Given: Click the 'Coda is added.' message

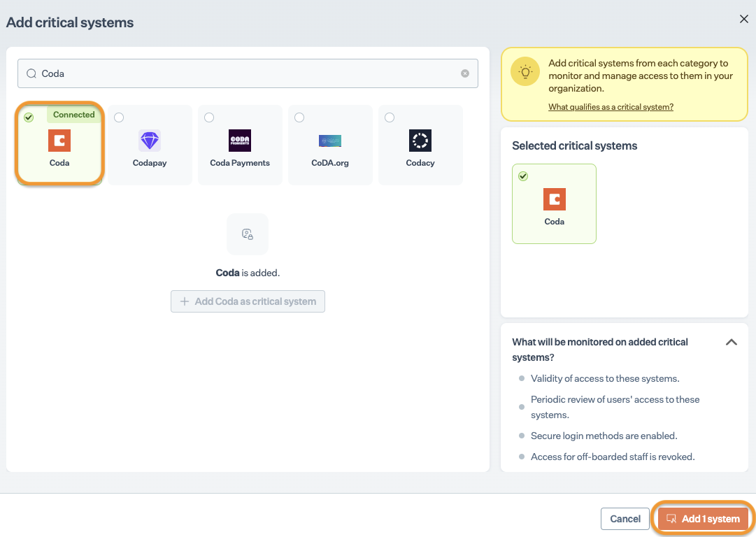Looking at the screenshot, I should [248, 273].
